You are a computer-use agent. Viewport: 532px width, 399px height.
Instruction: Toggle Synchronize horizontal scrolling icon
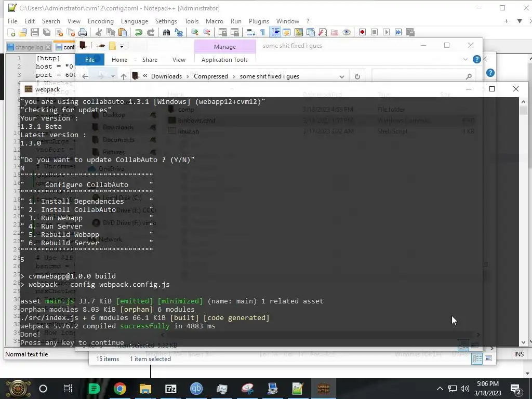pos(234,32)
